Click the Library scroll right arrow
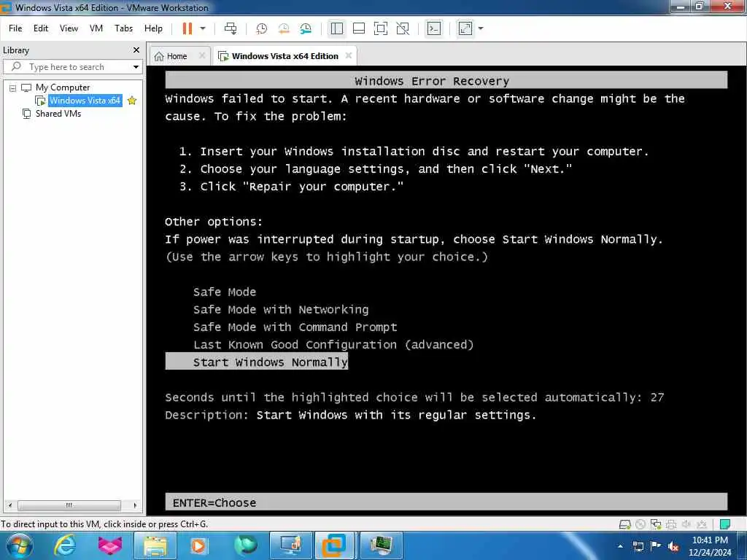Image resolution: width=747 pixels, height=560 pixels. tap(135, 505)
